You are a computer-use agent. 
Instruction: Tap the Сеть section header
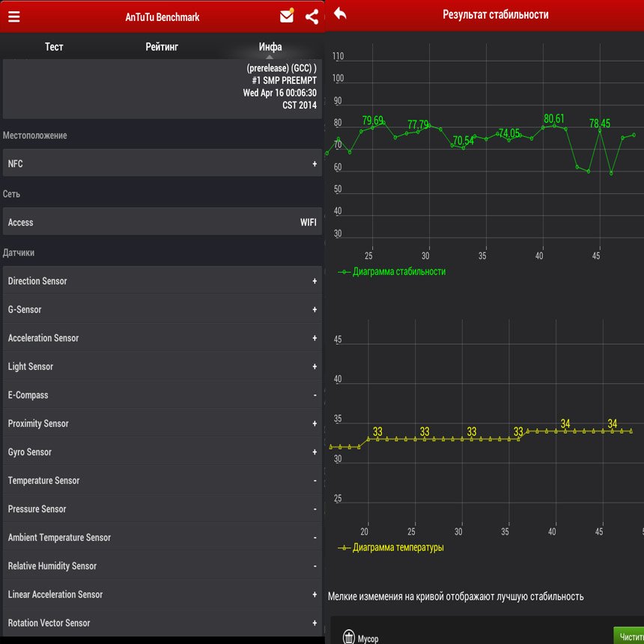pos(11,194)
